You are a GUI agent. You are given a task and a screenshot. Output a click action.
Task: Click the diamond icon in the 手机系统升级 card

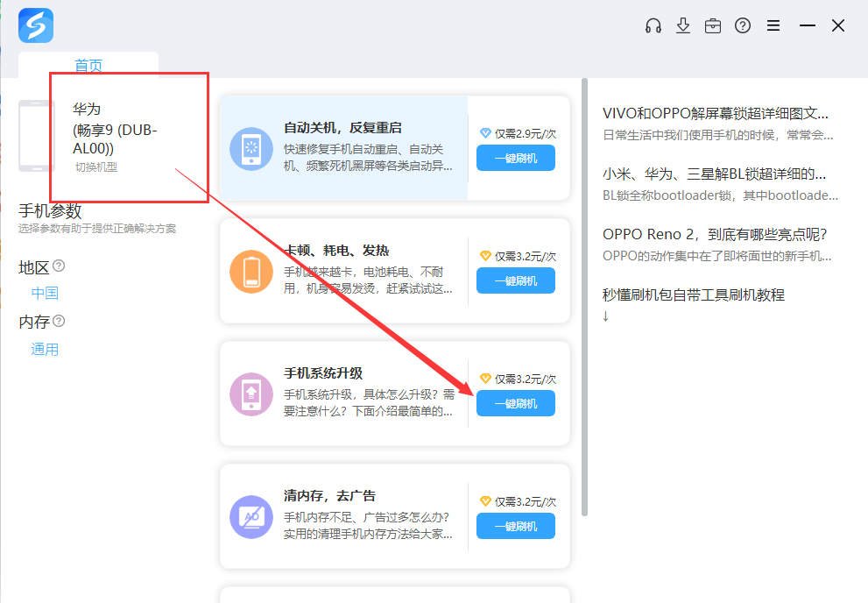click(485, 379)
